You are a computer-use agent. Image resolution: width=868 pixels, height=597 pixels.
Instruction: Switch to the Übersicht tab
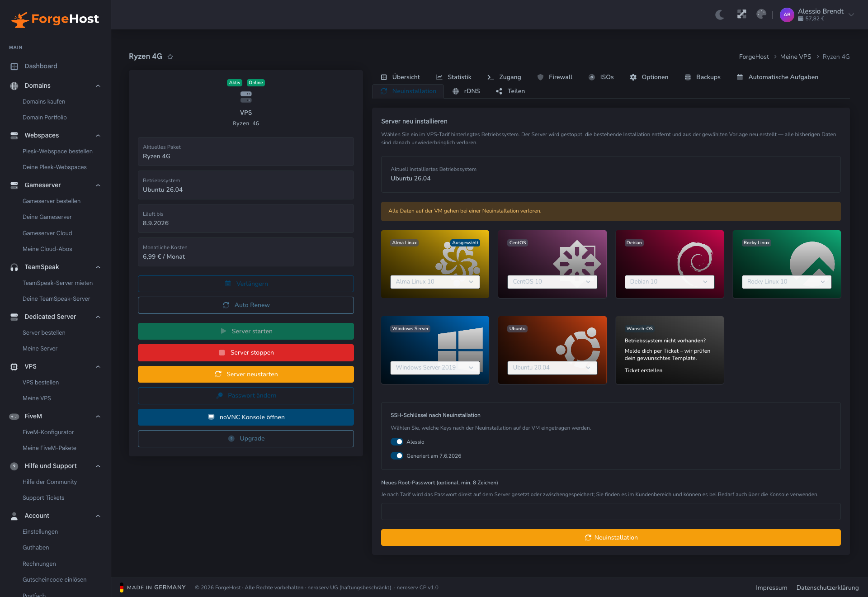(x=401, y=77)
